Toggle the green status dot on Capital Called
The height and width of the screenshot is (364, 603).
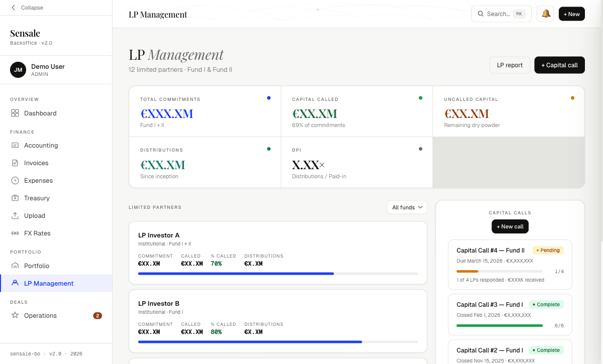pyautogui.click(x=421, y=98)
